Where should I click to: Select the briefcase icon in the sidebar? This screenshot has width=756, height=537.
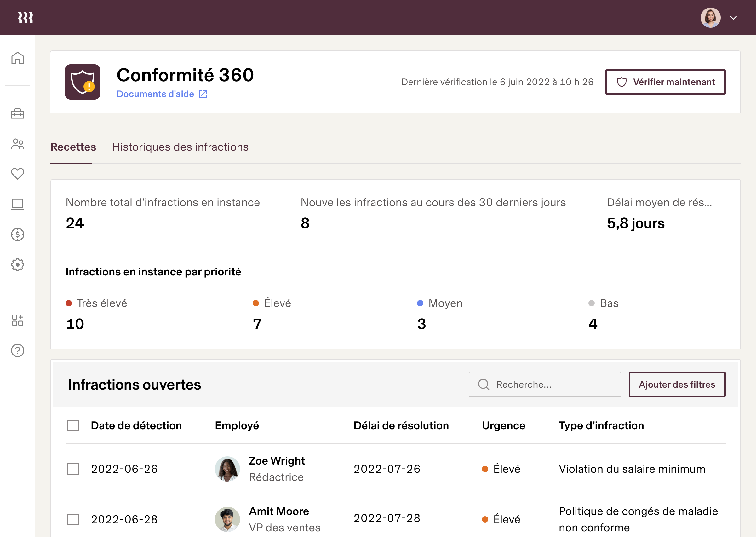point(17,114)
